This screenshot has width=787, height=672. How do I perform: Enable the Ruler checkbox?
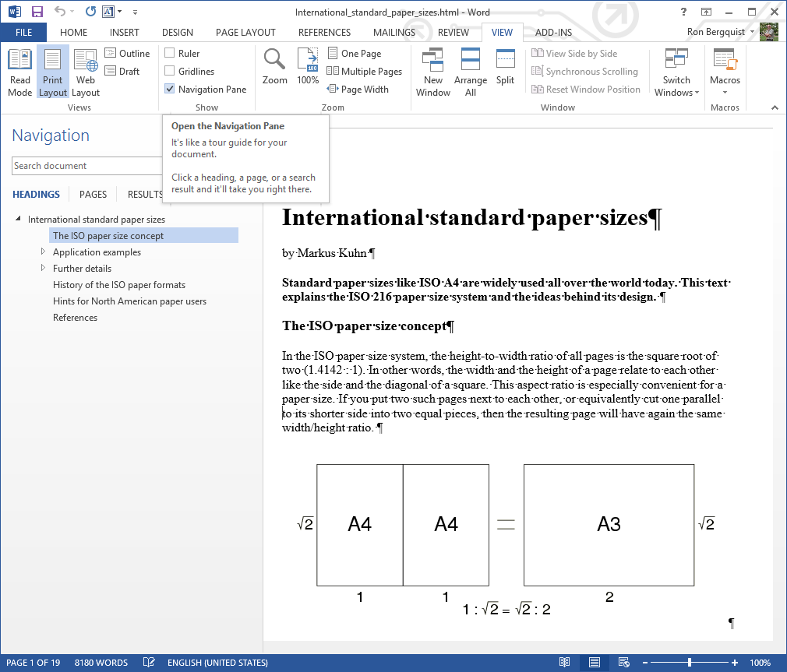(x=170, y=54)
